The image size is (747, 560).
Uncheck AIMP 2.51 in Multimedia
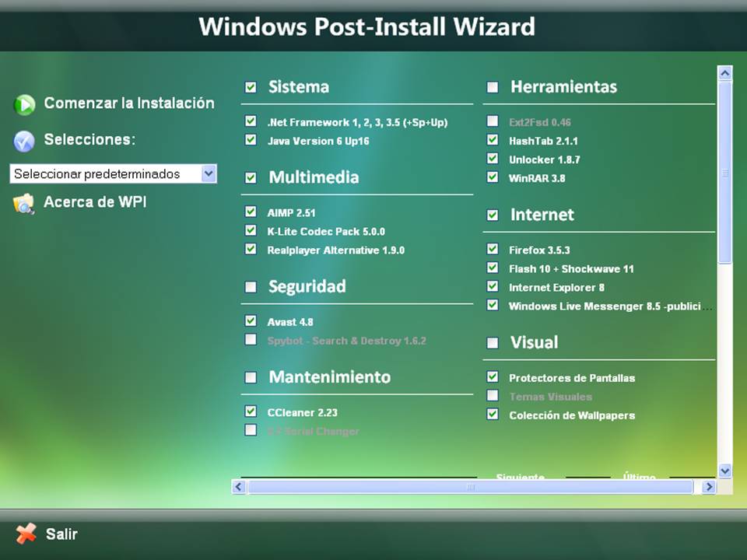click(251, 212)
